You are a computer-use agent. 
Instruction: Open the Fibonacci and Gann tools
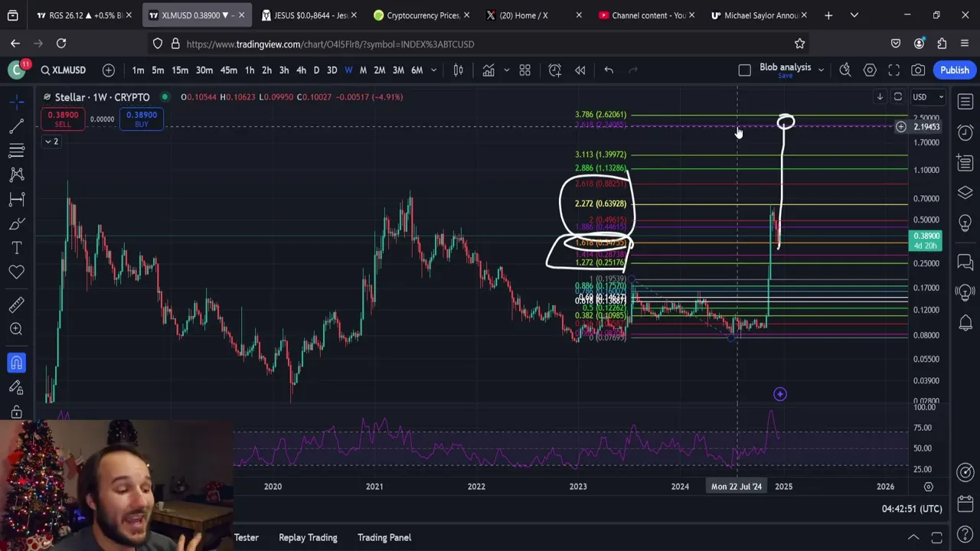tap(16, 150)
